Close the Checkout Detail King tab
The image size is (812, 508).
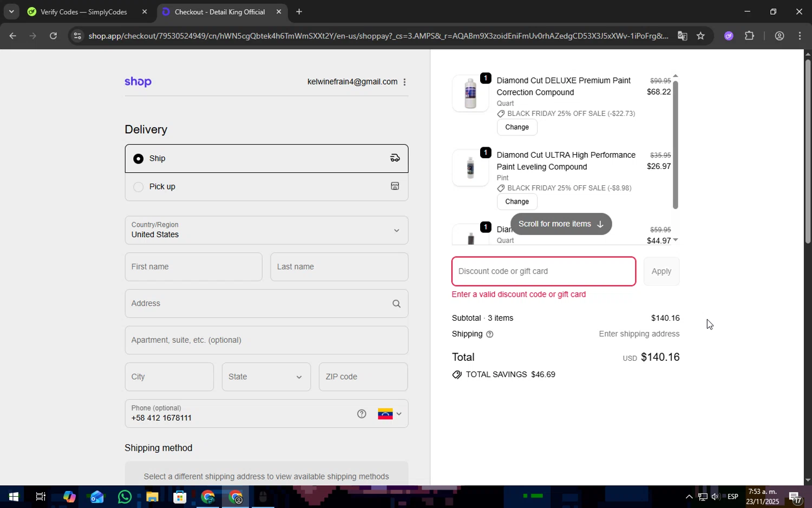click(279, 12)
